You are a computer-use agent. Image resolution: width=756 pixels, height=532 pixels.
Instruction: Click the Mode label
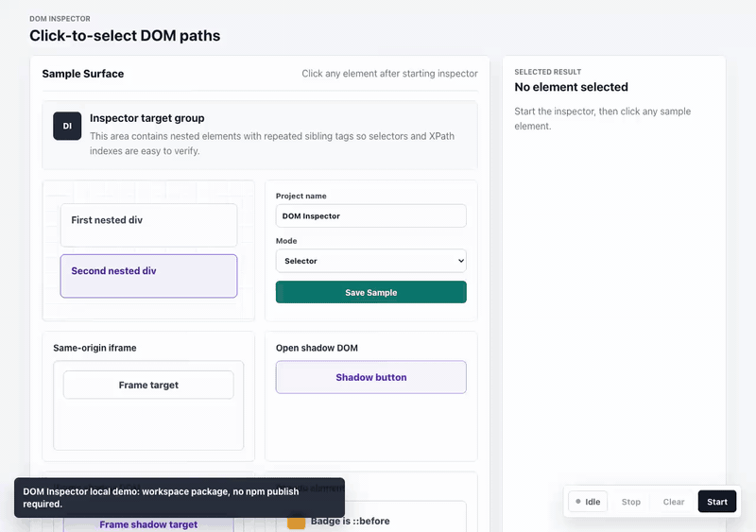[x=286, y=241]
